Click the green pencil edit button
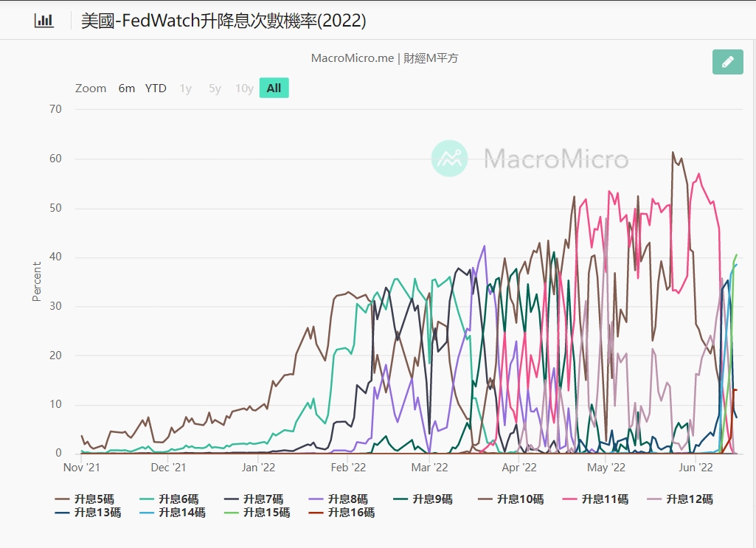The image size is (756, 548). point(727,62)
